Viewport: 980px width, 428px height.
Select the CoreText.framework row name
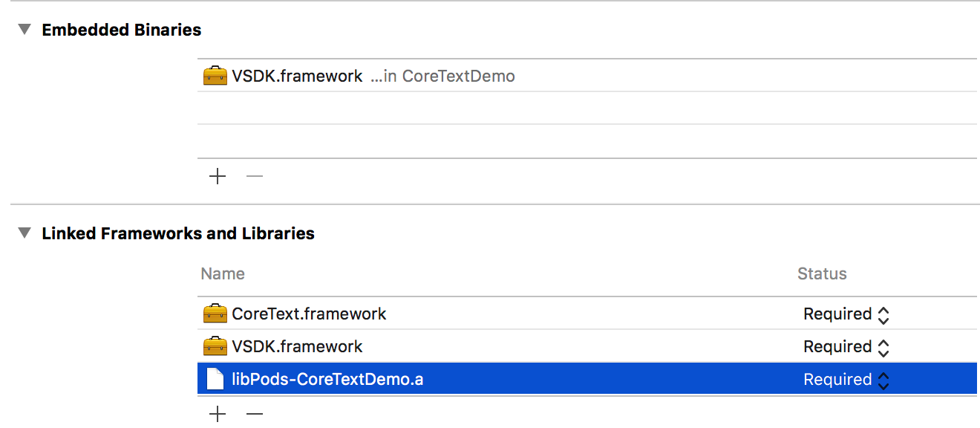coord(309,314)
